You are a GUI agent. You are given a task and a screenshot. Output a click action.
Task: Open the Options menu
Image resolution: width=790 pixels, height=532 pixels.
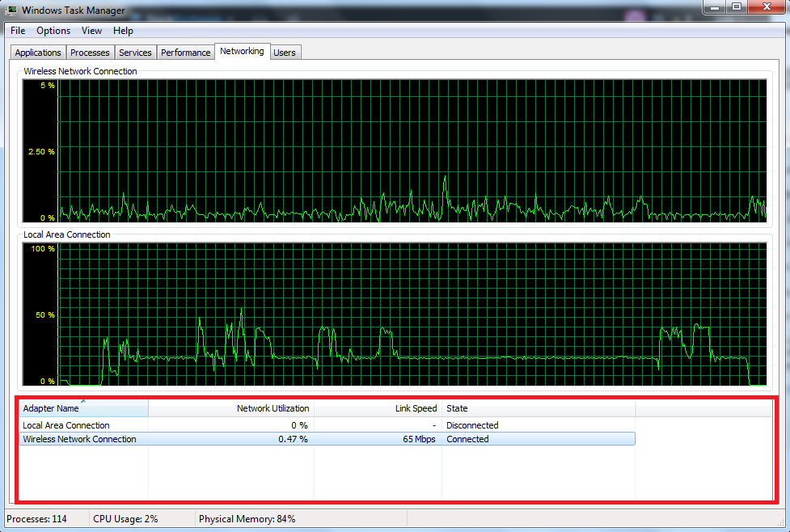pos(53,31)
